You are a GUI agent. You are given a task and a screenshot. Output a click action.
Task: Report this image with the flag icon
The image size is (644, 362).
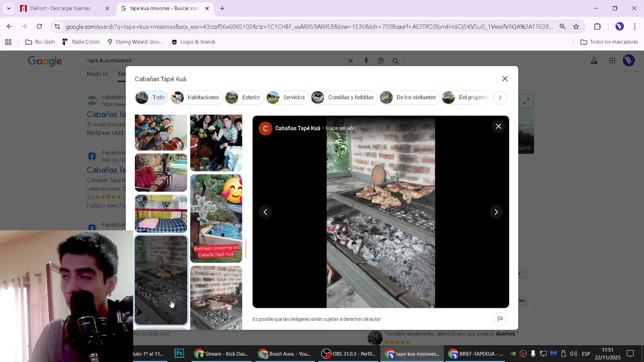pos(500,319)
